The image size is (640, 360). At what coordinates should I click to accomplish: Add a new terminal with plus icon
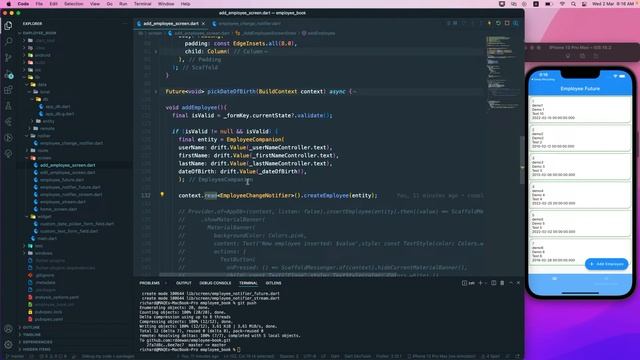point(480,283)
